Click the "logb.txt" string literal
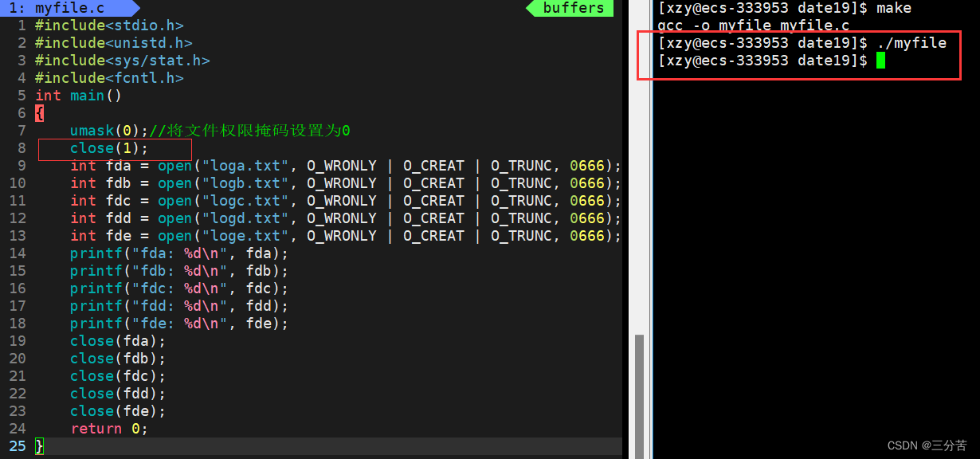Image resolution: width=980 pixels, height=459 pixels. (245, 183)
